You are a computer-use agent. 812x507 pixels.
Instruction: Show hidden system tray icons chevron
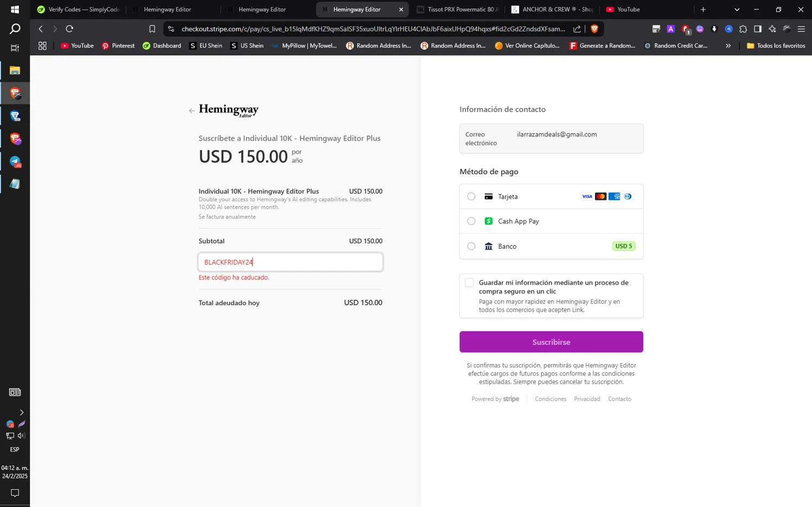pyautogui.click(x=21, y=412)
